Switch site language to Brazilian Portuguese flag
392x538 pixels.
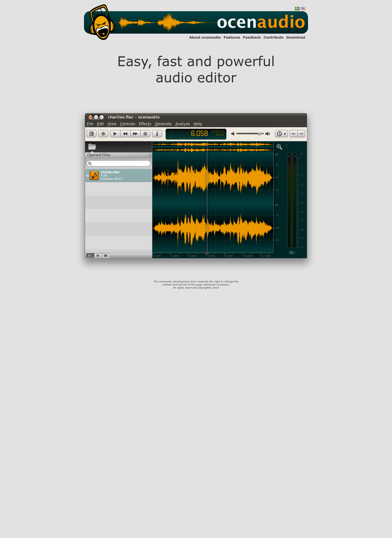click(x=297, y=9)
